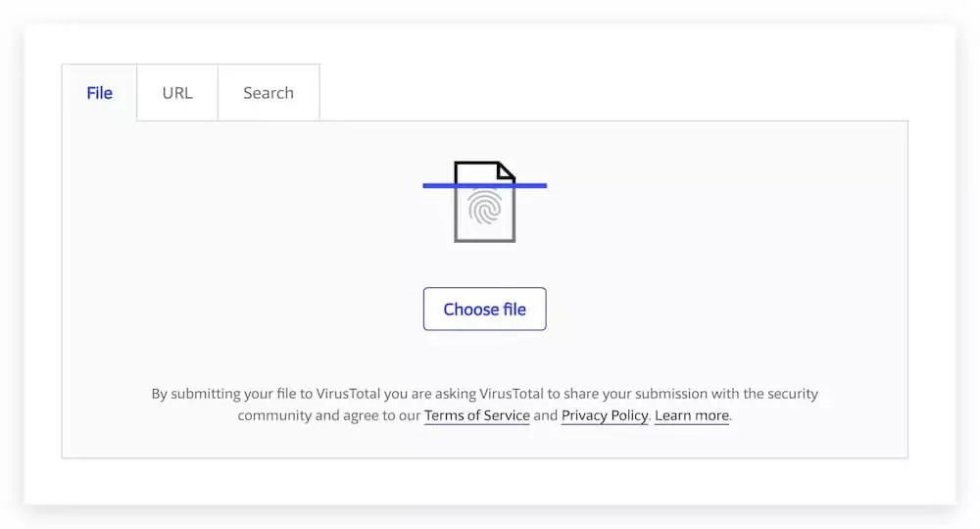The image size is (980, 529).
Task: Follow the Privacy Policy link
Action: pos(605,415)
